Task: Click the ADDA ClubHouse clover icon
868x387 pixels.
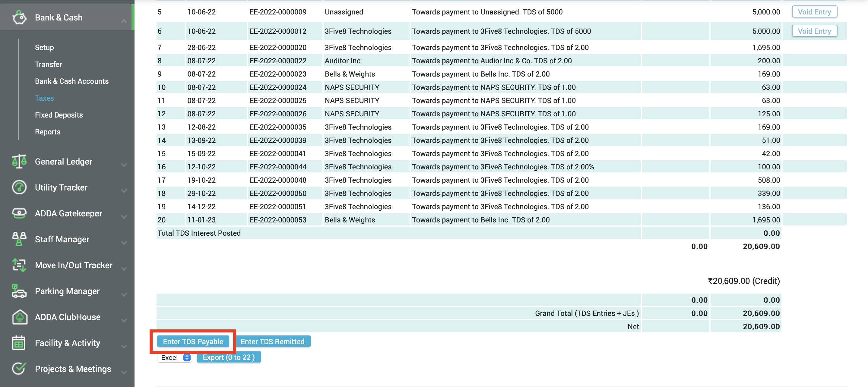Action: pos(19,316)
